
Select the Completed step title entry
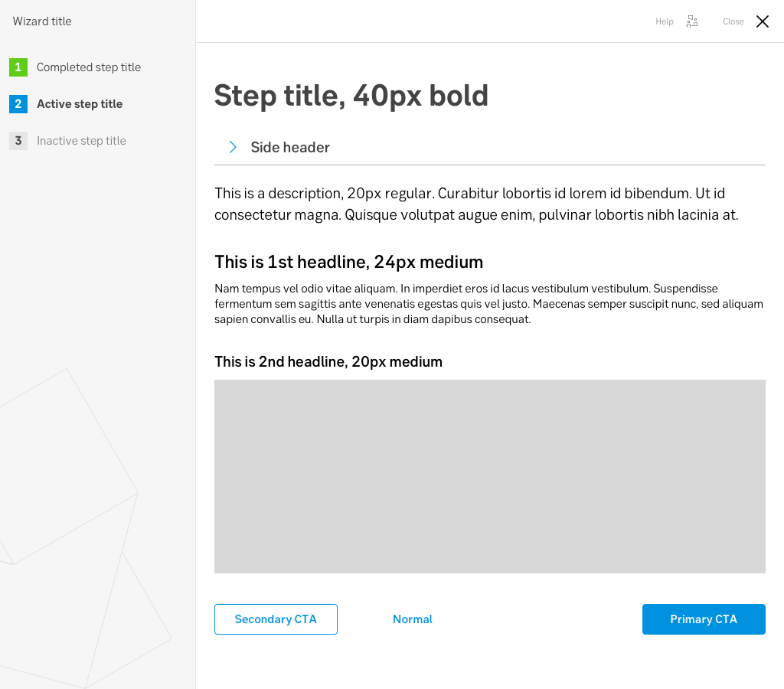[89, 67]
